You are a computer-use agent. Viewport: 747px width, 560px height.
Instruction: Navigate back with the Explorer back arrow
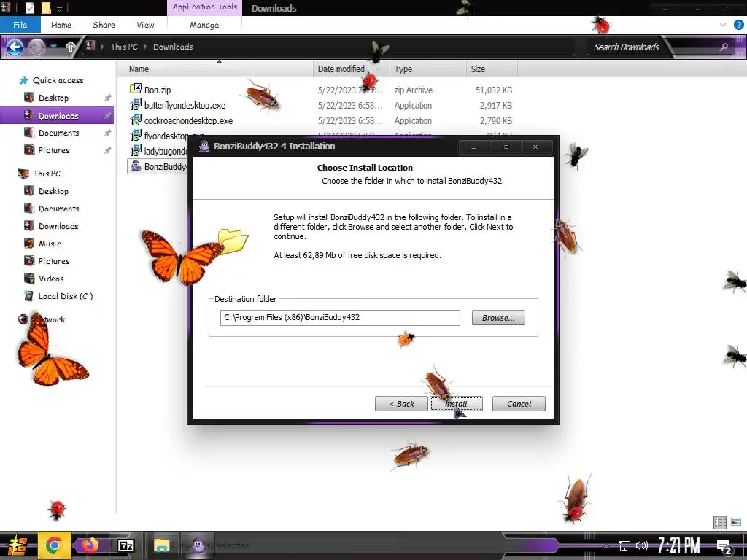[15, 47]
